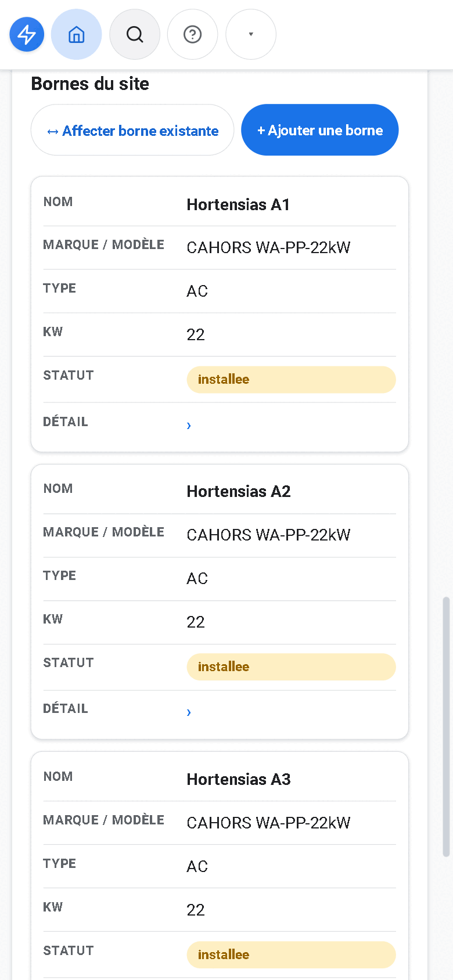Click installee status badge of Hortensias A1
This screenshot has width=453, height=980.
[x=292, y=380]
